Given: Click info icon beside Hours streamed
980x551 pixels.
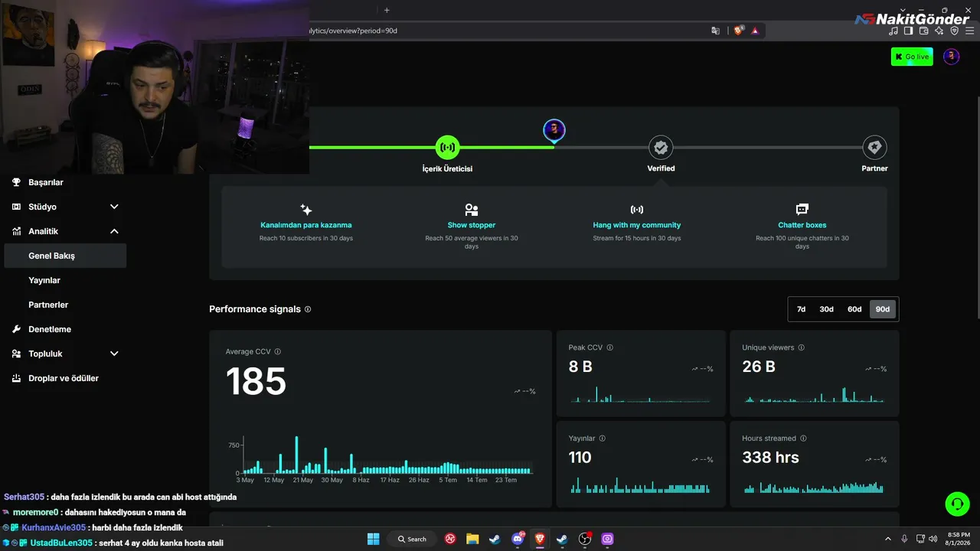Looking at the screenshot, I should point(803,439).
